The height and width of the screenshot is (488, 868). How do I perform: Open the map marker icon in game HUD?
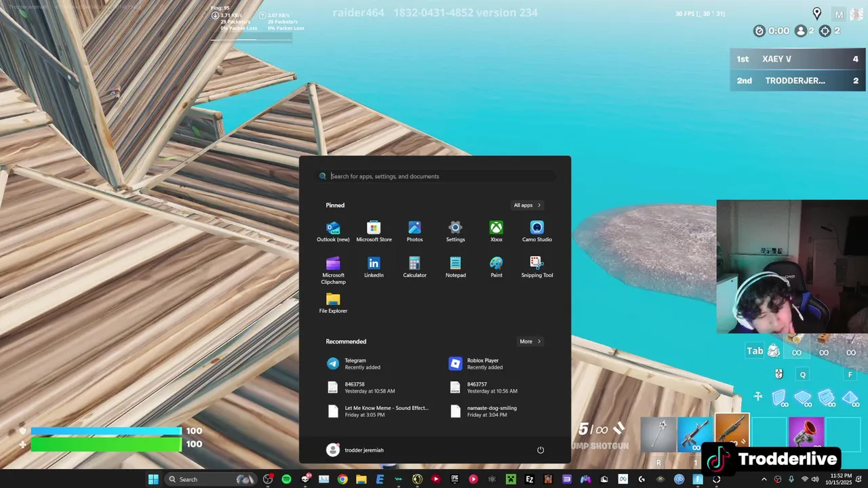tap(816, 14)
